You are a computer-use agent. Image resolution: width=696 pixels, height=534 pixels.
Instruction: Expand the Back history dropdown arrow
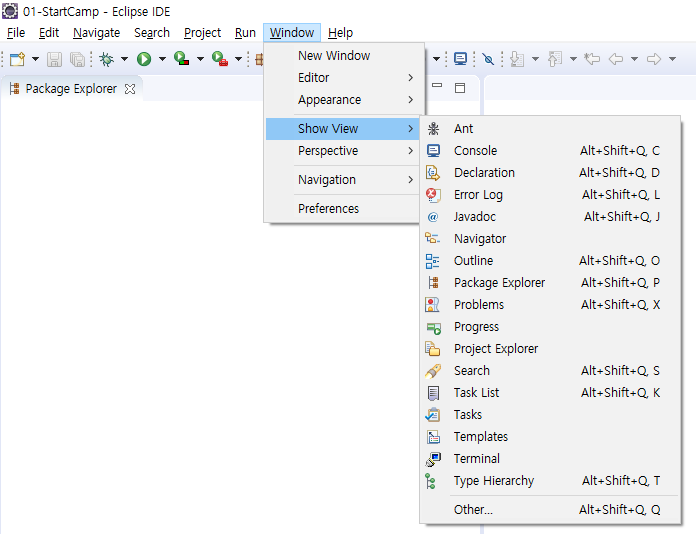point(635,59)
